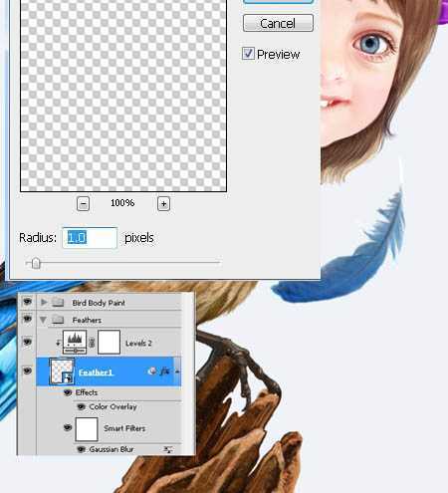Screen dimensions: 448x493
Task: Click the Radius pixels input field
Action: pos(90,238)
